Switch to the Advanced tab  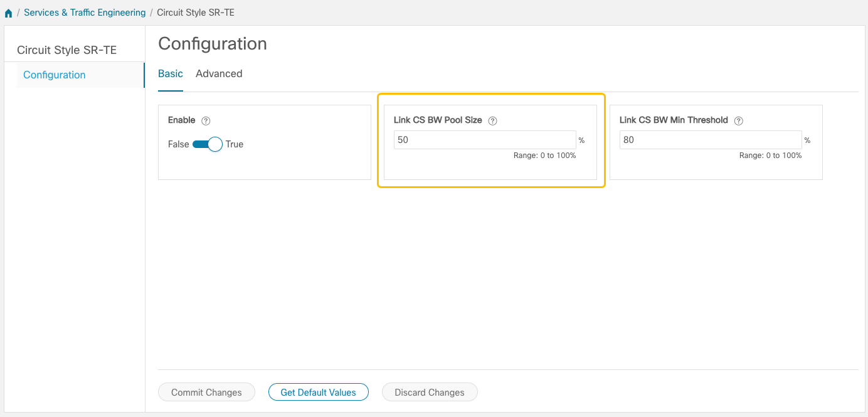click(219, 74)
